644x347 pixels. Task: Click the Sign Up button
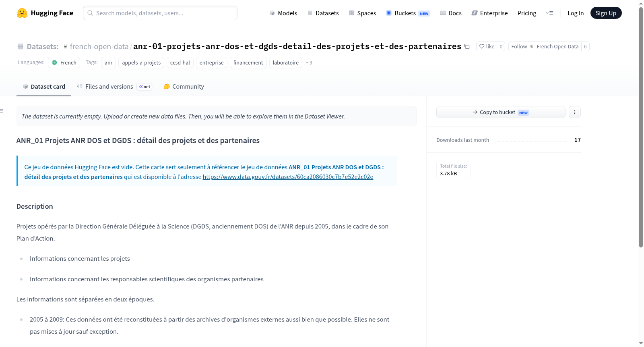[606, 13]
